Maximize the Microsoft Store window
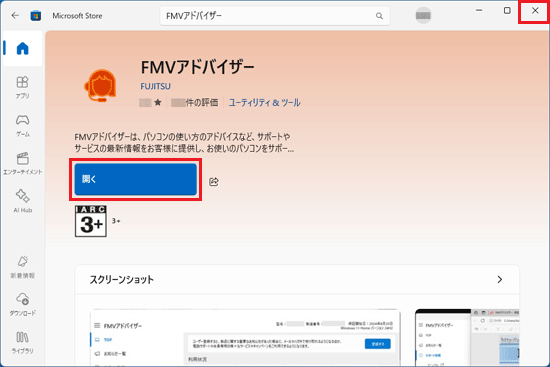 (x=507, y=11)
